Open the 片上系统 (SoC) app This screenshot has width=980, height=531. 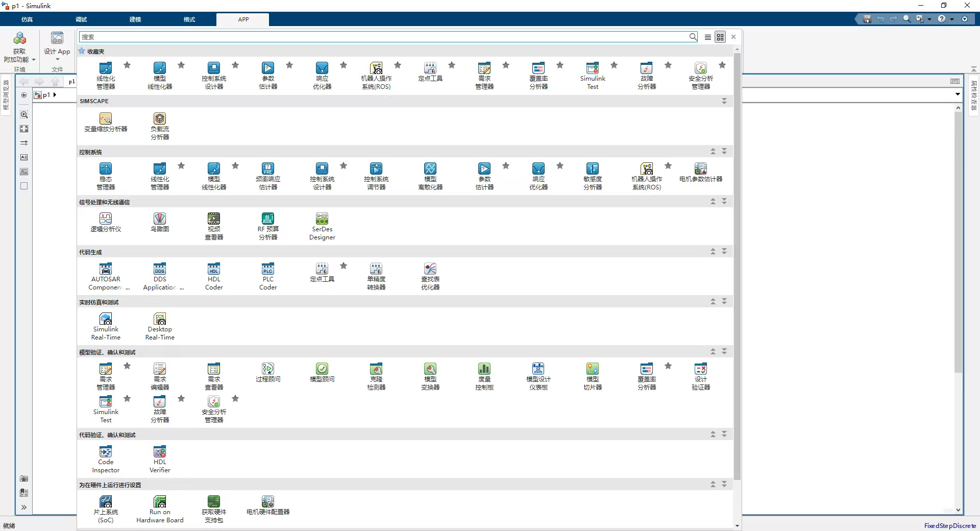[x=106, y=510]
